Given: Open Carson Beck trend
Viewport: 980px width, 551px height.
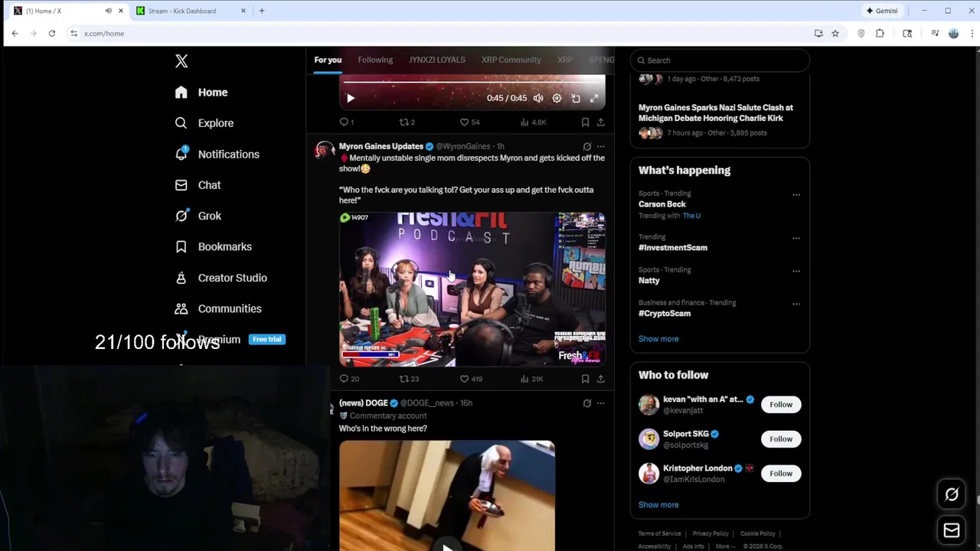Looking at the screenshot, I should click(x=662, y=204).
